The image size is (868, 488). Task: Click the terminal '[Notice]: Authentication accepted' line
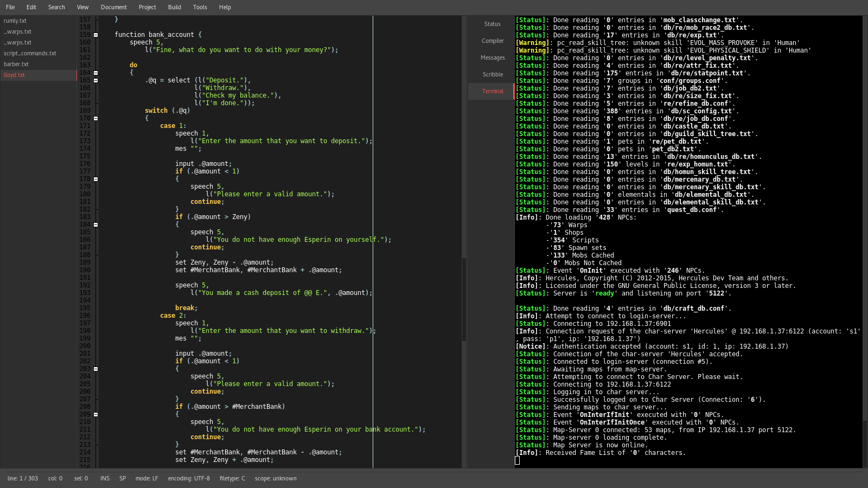pos(652,346)
